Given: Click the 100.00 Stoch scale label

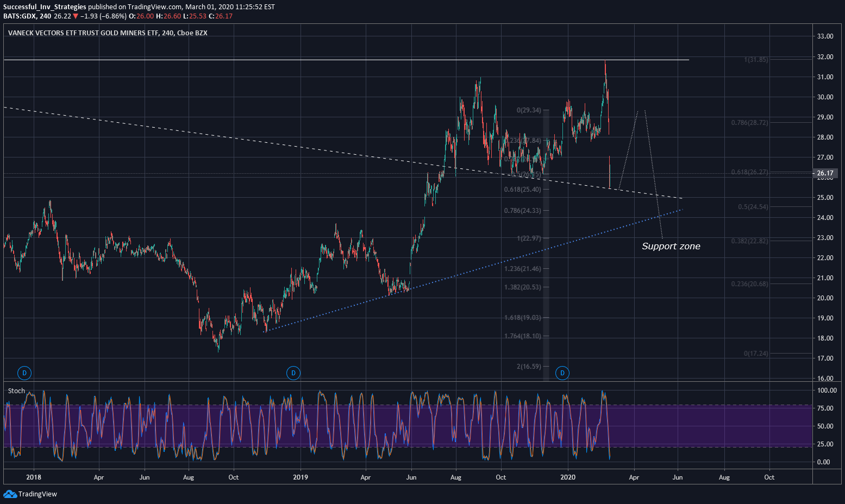Looking at the screenshot, I should 827,390.
